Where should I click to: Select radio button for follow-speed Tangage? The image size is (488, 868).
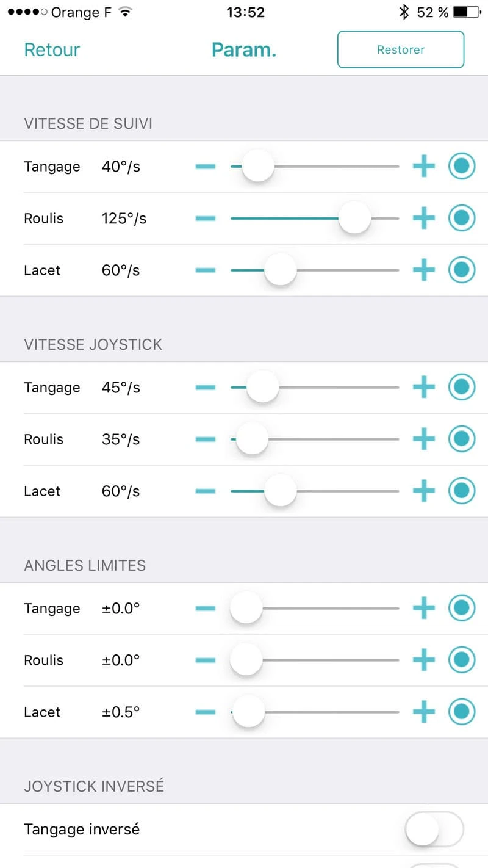tap(462, 167)
